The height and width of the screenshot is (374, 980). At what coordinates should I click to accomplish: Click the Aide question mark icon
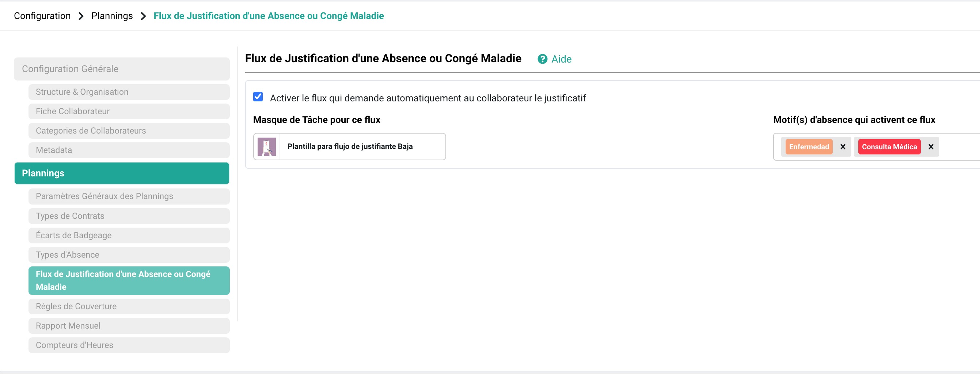[x=542, y=59]
